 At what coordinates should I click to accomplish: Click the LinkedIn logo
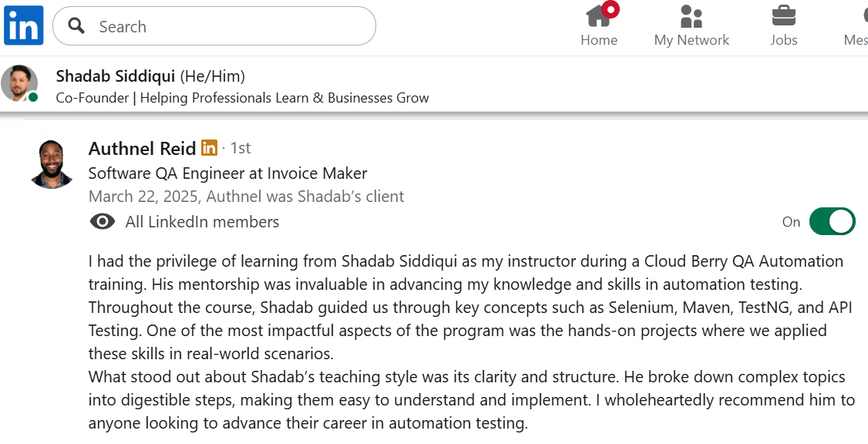(24, 25)
